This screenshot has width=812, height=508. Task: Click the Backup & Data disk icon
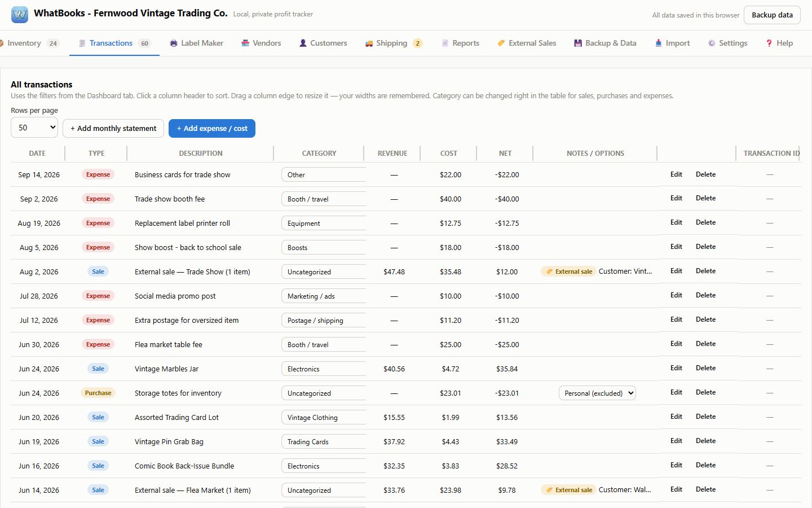[578, 43]
